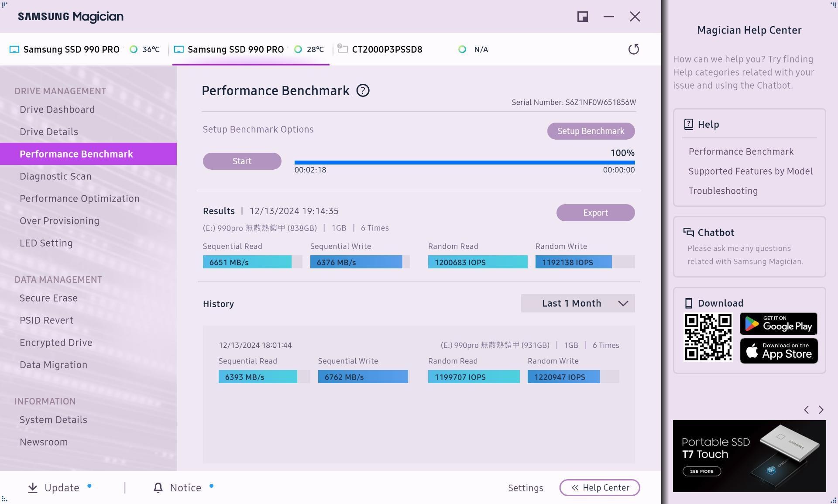Screen dimensions: 838x504
Task: Open Diagnostic Scan page
Action: point(55,176)
